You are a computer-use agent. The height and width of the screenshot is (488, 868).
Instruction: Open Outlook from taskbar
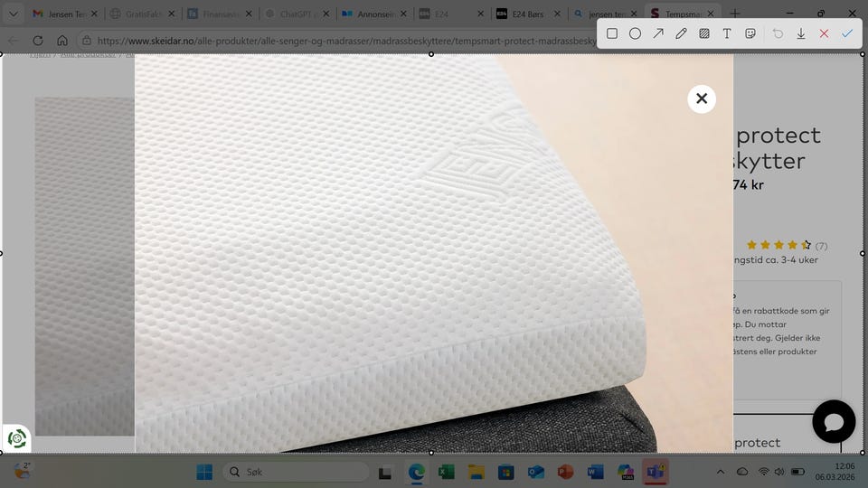tap(536, 472)
